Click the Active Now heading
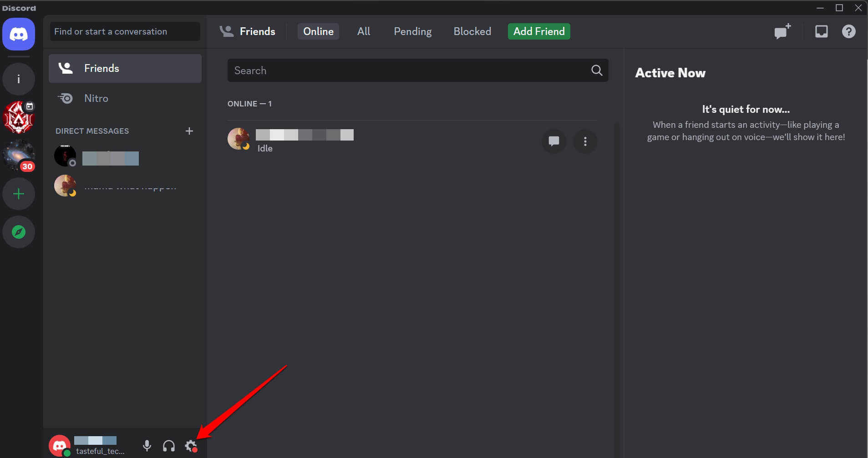Image resolution: width=868 pixels, height=458 pixels. 670,73
